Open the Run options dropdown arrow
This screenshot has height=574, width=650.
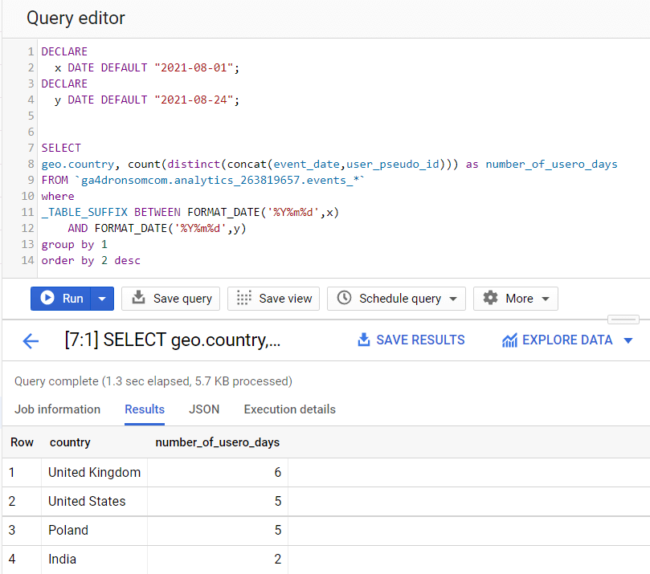pyautogui.click(x=102, y=298)
